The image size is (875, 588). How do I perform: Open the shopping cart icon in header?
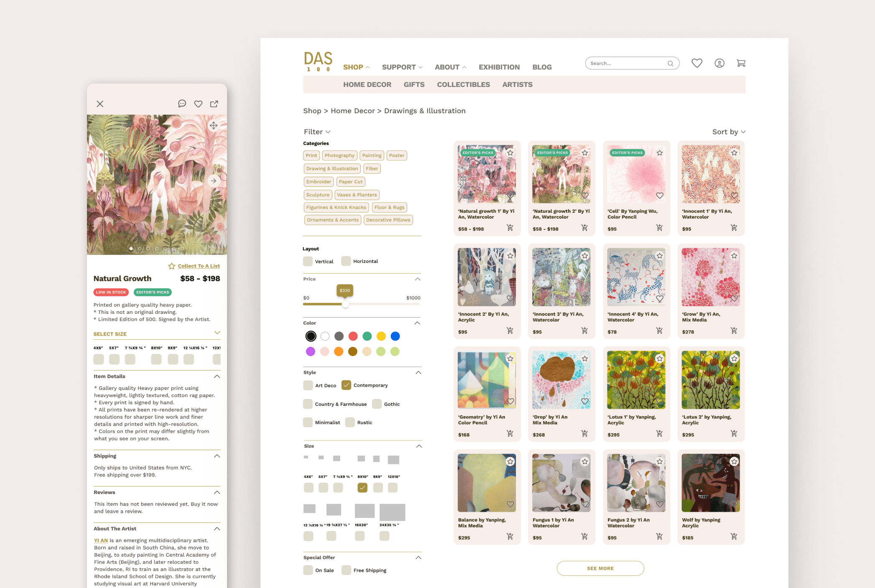pos(741,63)
